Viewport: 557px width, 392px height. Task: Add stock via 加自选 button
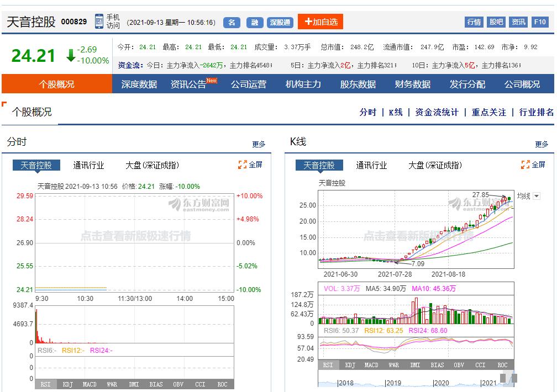point(320,22)
